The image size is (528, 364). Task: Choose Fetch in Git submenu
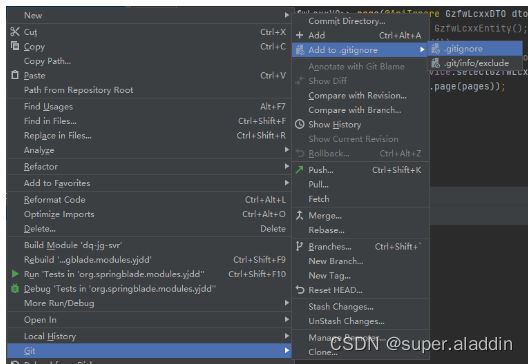(319, 199)
